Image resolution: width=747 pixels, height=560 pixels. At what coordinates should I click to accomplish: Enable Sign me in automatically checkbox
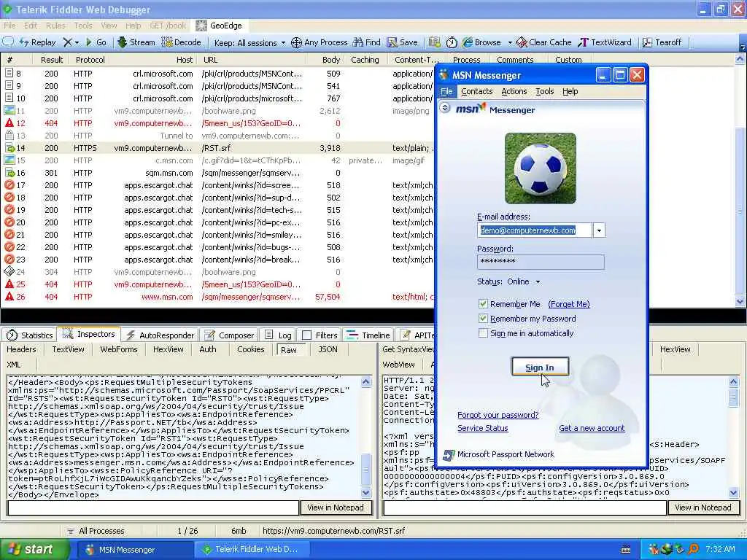tap(483, 333)
